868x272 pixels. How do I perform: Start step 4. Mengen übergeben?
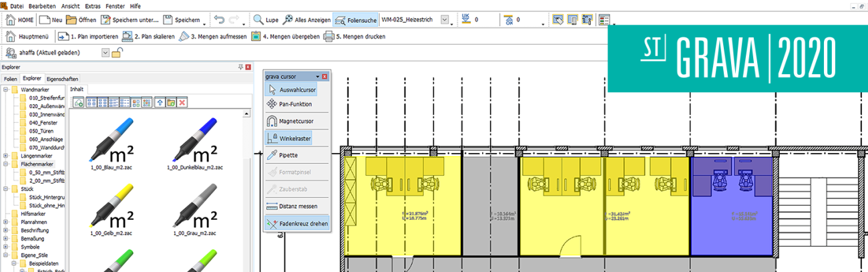[286, 37]
